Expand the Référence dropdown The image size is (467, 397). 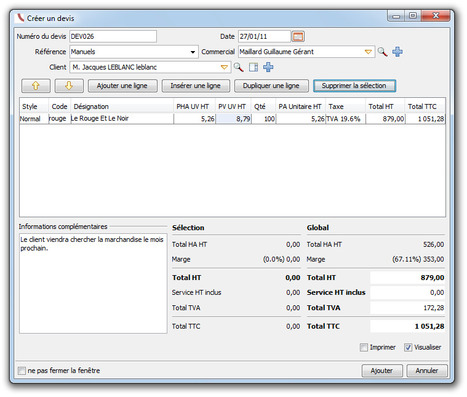point(193,52)
